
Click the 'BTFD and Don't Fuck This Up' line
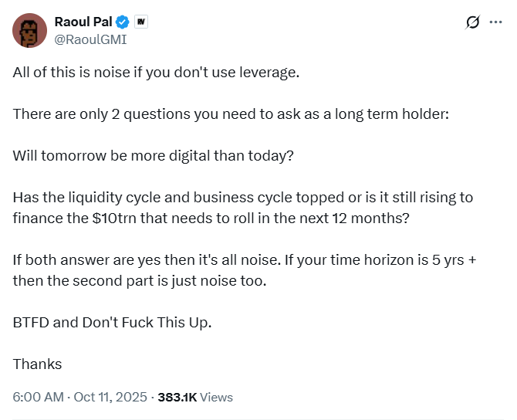(112, 323)
